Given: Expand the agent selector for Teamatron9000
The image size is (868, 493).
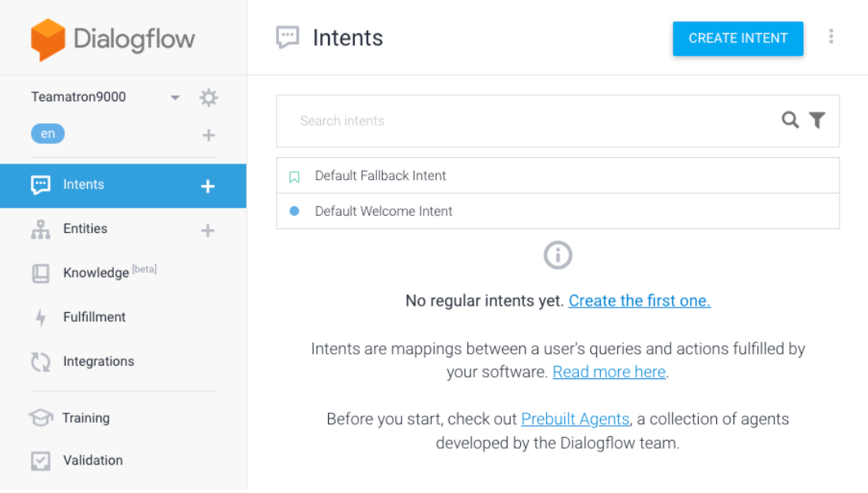Looking at the screenshot, I should click(174, 96).
